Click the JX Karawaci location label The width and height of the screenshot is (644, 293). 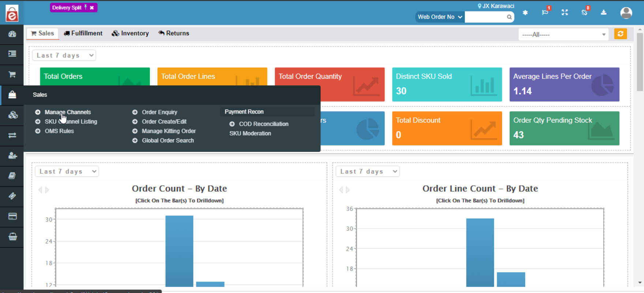(496, 6)
